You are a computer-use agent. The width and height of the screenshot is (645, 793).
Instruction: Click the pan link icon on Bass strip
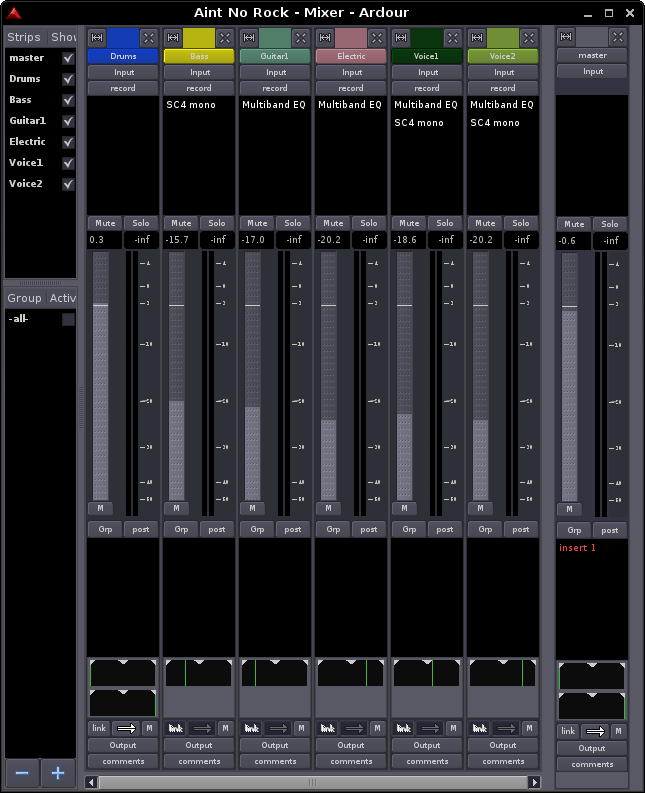point(176,728)
